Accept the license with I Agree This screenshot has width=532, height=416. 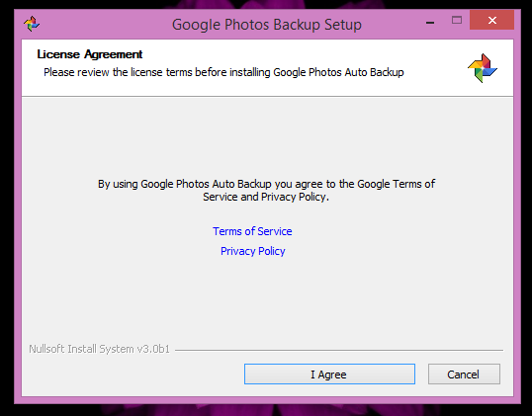pos(329,374)
